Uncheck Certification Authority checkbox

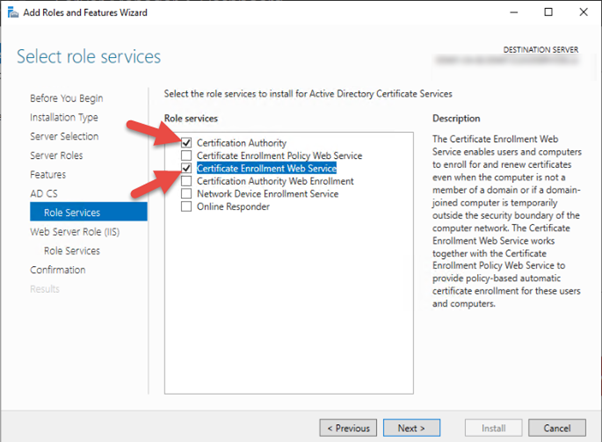186,143
